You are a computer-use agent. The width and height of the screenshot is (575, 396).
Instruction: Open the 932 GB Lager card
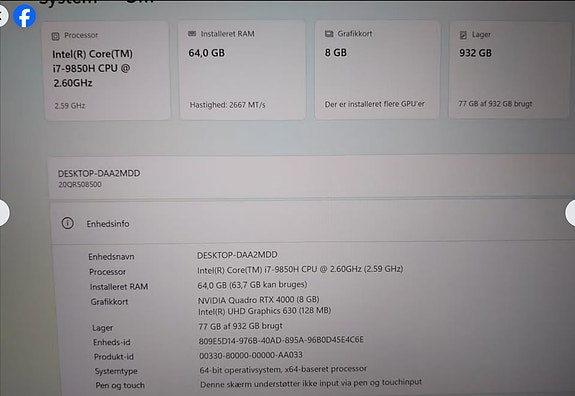[509, 70]
